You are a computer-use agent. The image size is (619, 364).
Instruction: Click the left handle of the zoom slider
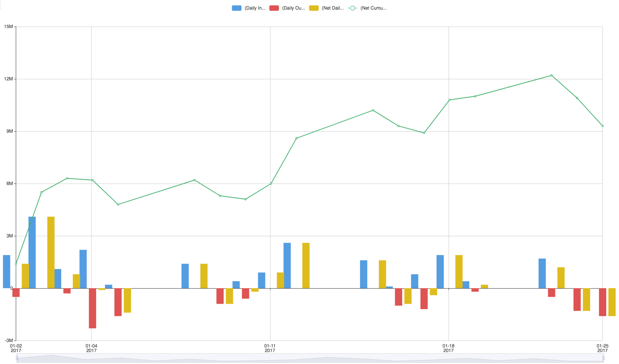coord(17,358)
